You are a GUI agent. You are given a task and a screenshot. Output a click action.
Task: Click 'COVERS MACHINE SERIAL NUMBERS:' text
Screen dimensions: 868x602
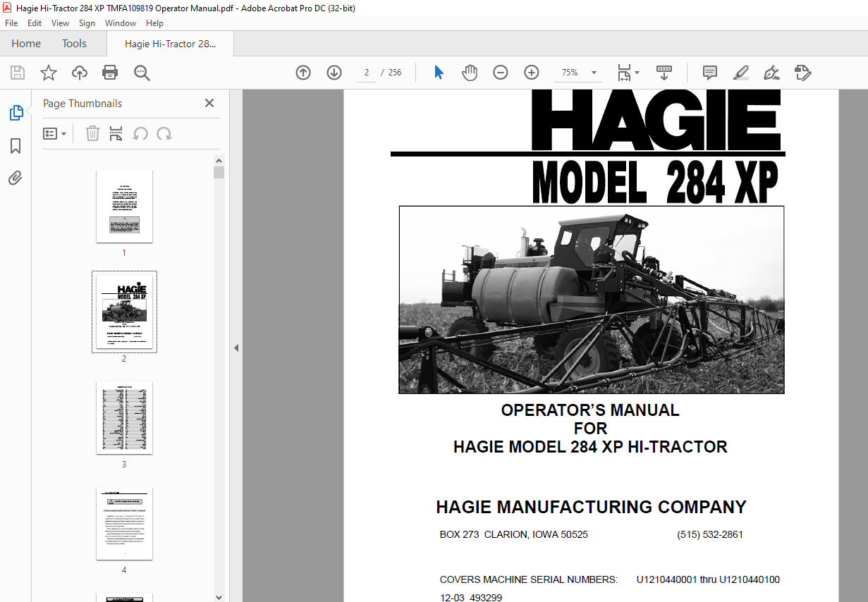(529, 579)
